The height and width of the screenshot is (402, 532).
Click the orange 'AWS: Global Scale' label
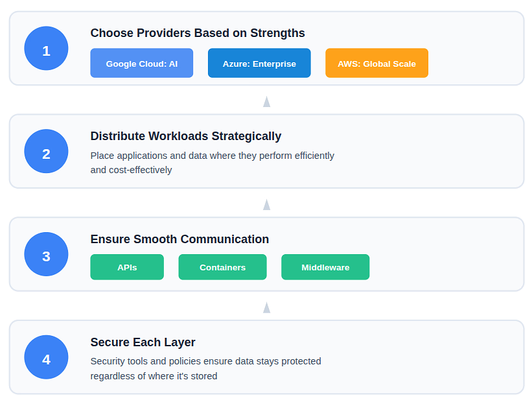[x=376, y=63]
